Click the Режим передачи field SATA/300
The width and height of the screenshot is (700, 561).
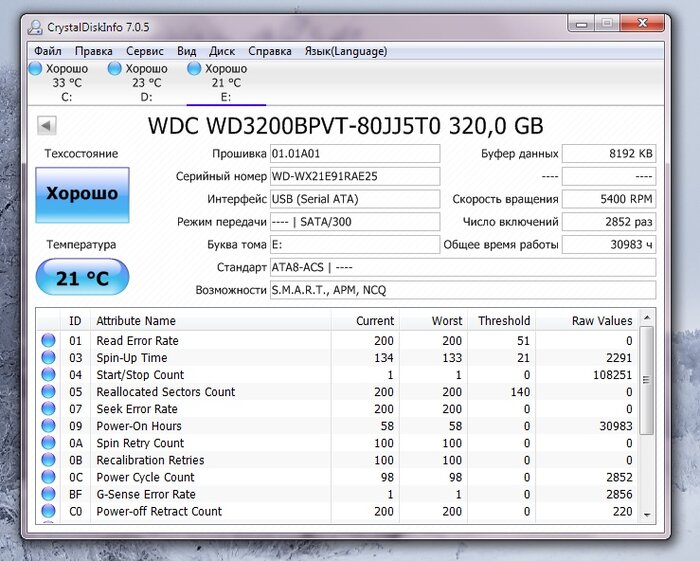click(355, 222)
